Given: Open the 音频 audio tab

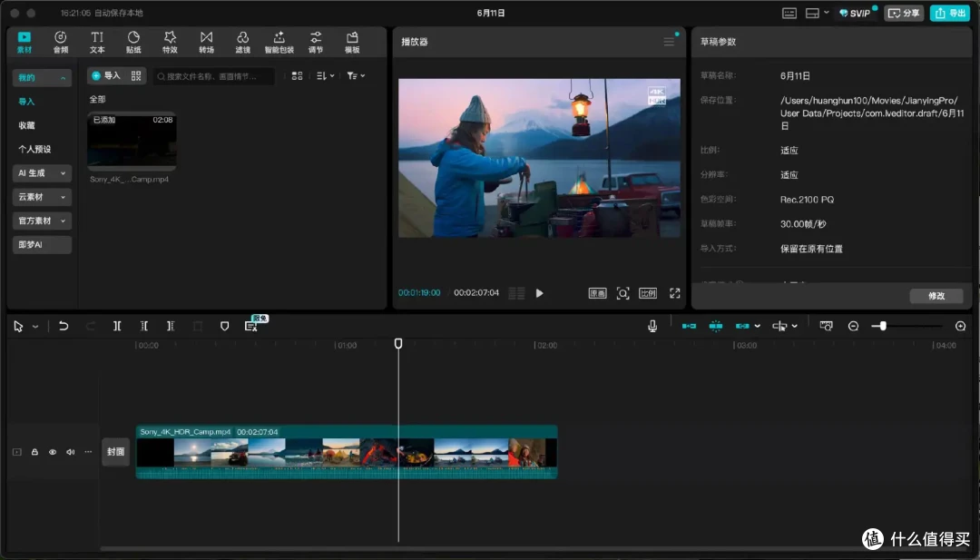Looking at the screenshot, I should (x=61, y=42).
